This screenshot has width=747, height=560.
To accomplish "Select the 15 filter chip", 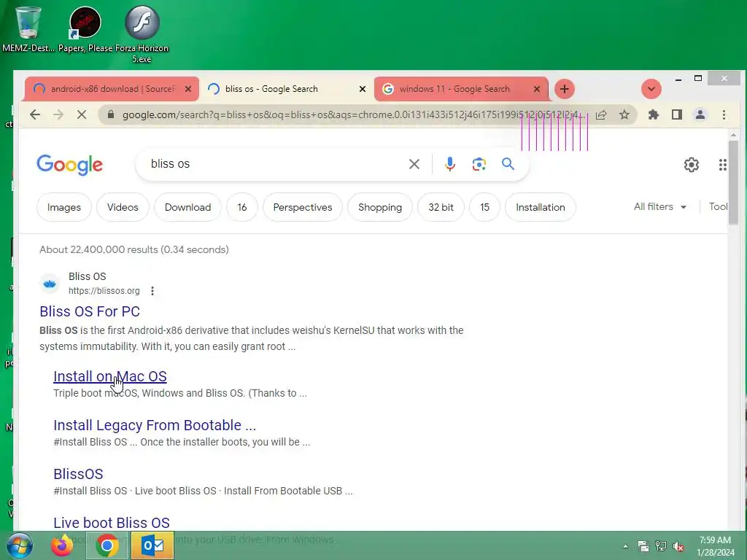I will point(484,207).
